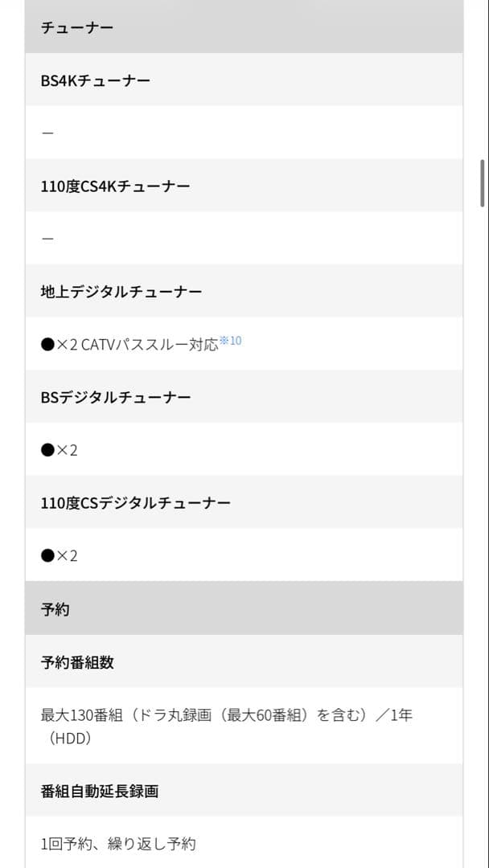Select the 予約 section header

click(55, 609)
